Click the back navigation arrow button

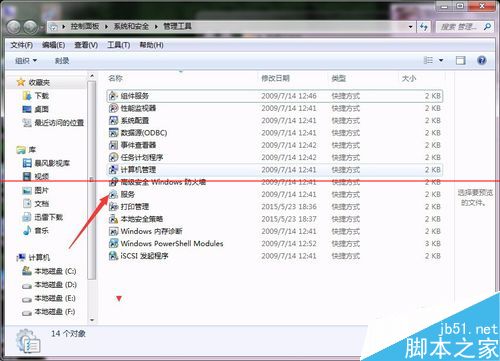pos(14,27)
